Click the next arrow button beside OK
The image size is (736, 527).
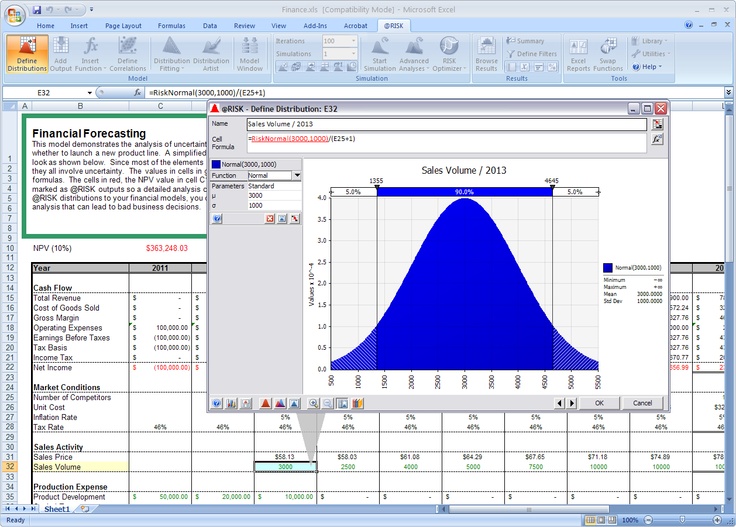[x=572, y=403]
